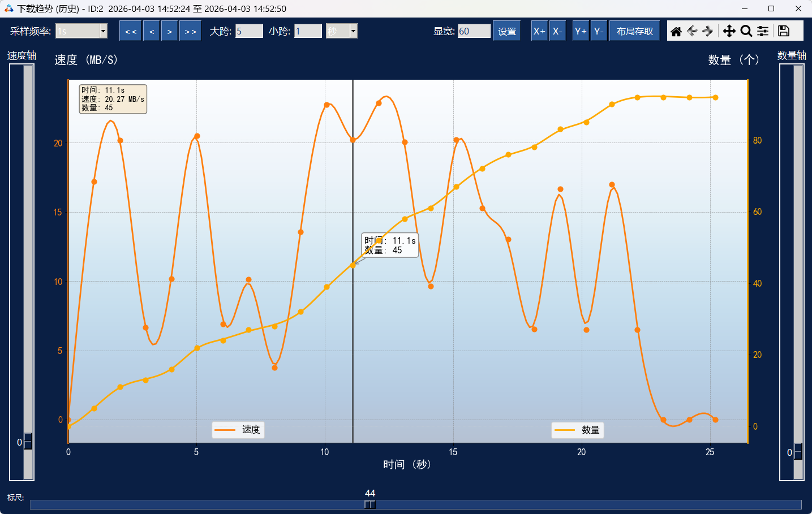
Task: Step forward with the > button
Action: (x=169, y=31)
